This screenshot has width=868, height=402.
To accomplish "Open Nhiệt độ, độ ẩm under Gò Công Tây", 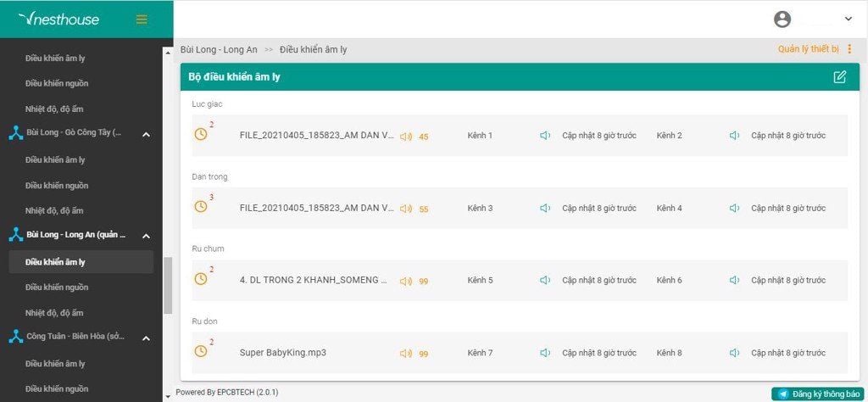I will point(54,211).
